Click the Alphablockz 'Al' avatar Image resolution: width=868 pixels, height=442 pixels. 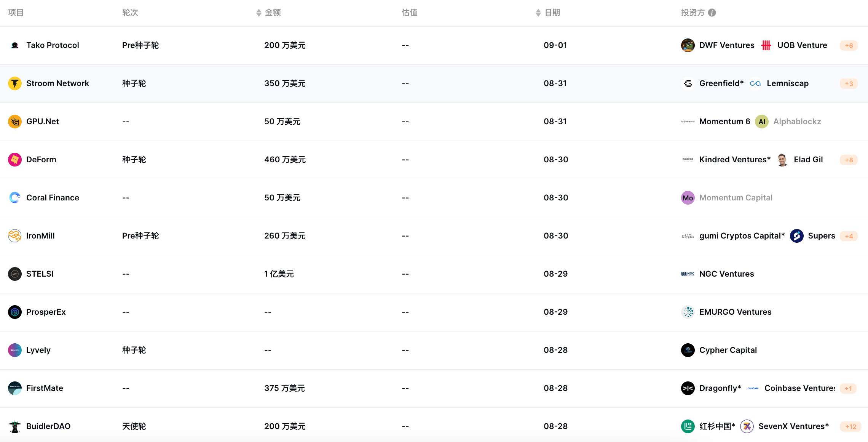(762, 122)
